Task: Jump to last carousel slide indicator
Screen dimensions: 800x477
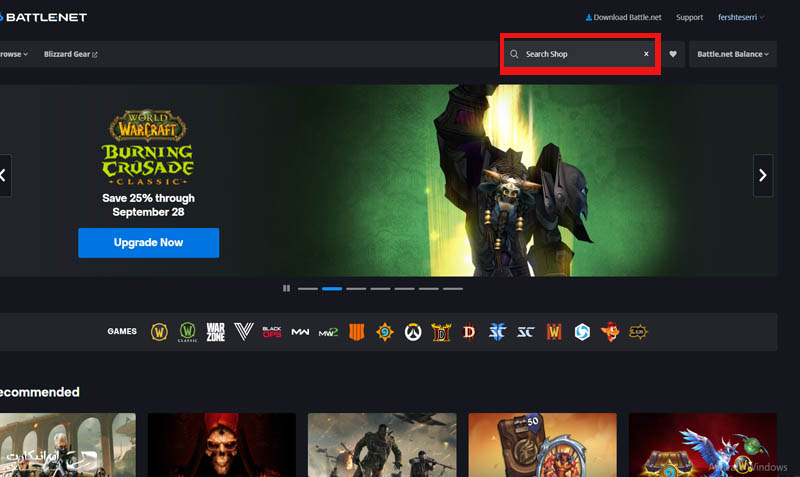Action: 453,289
